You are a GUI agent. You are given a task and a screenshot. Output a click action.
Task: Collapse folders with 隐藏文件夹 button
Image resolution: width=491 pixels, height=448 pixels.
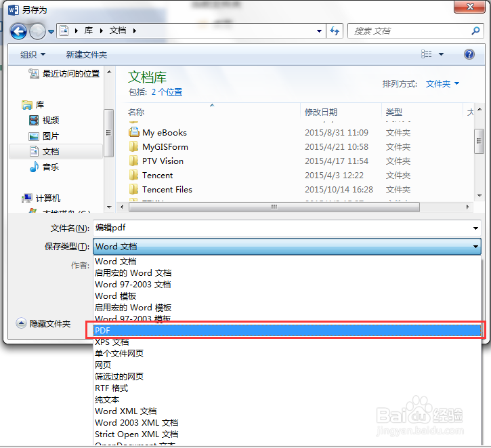click(x=43, y=323)
